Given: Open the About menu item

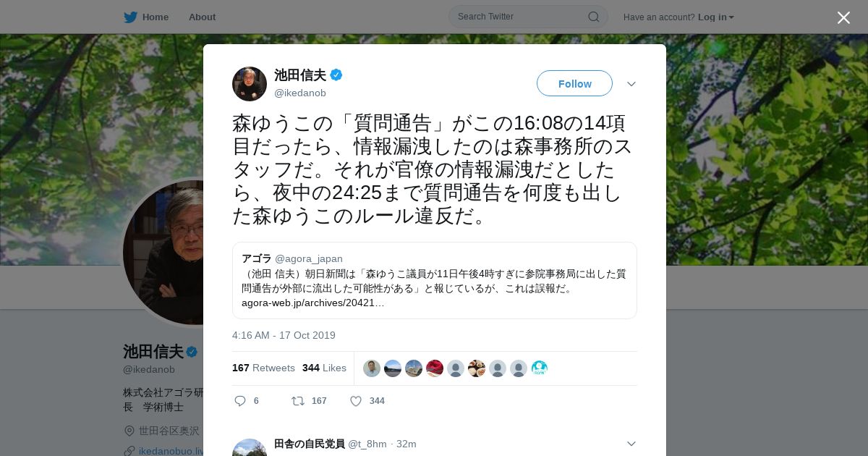Looking at the screenshot, I should [202, 17].
